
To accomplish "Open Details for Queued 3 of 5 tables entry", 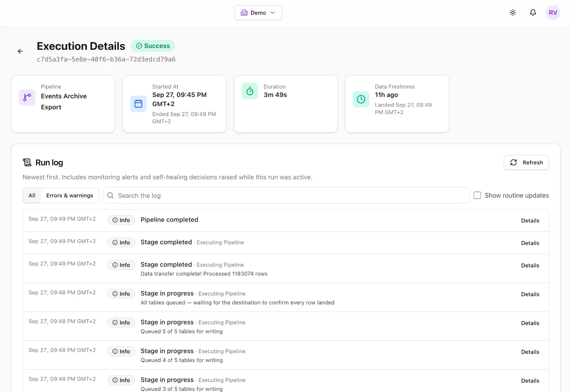I will click(530, 381).
